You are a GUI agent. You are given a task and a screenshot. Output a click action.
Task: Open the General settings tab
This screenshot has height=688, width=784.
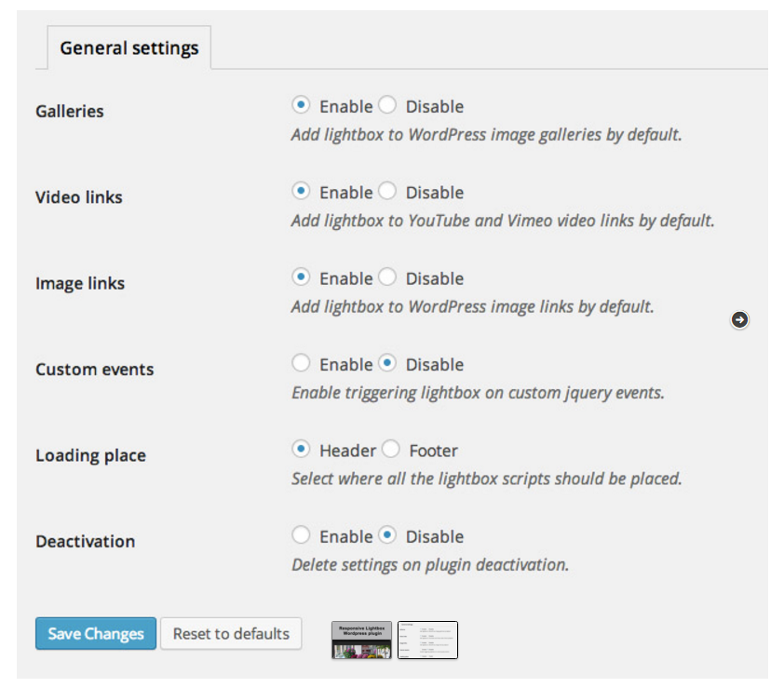[129, 47]
